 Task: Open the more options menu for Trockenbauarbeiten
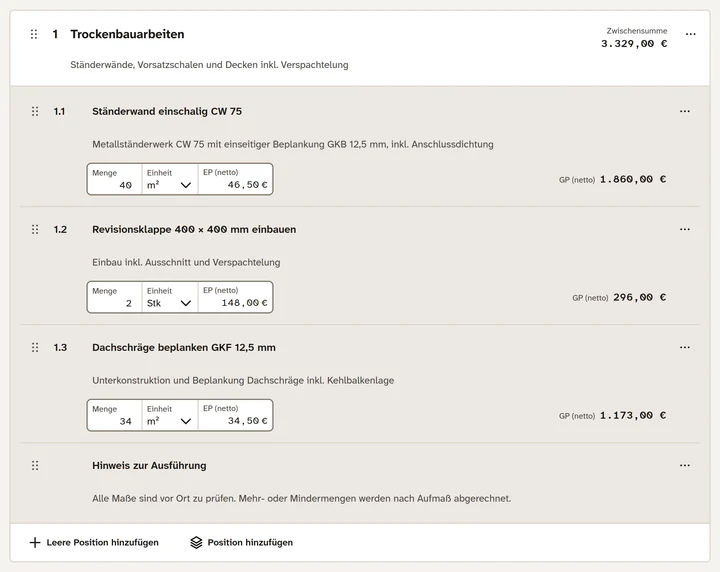[690, 34]
